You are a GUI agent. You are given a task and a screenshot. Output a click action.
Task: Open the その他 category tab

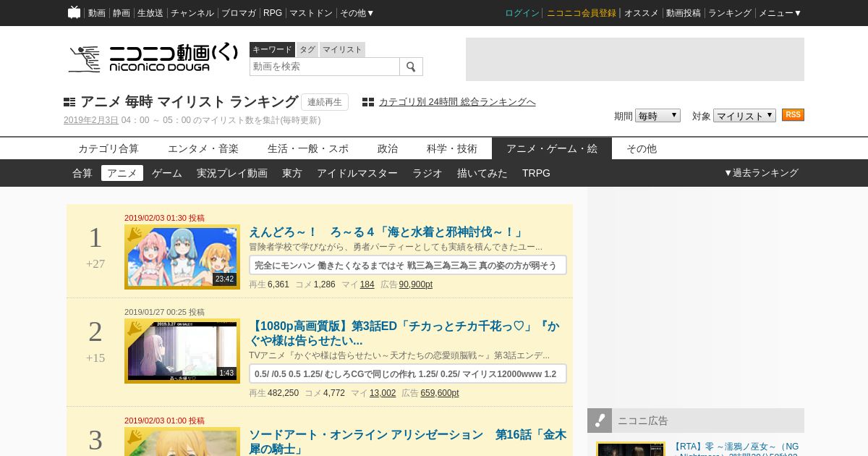[x=642, y=148]
